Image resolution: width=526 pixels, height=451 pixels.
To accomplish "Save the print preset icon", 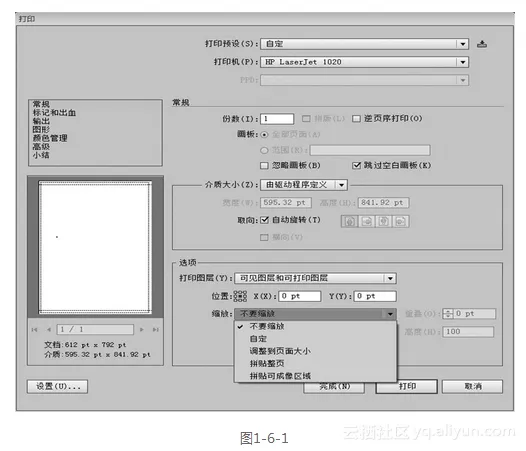I will coord(482,44).
